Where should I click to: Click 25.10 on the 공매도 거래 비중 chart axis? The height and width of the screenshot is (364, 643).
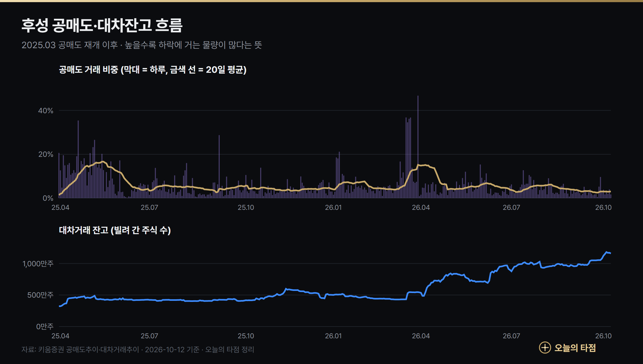tap(246, 207)
